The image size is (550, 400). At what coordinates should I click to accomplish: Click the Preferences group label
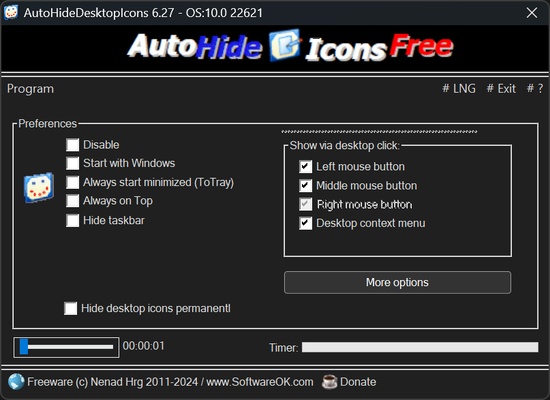click(x=47, y=124)
